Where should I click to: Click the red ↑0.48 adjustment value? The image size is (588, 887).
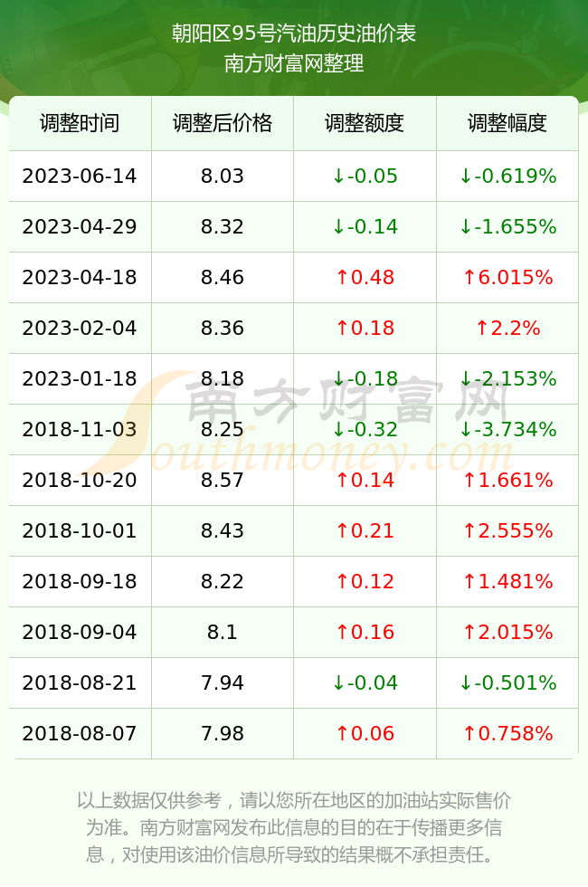pos(365,278)
